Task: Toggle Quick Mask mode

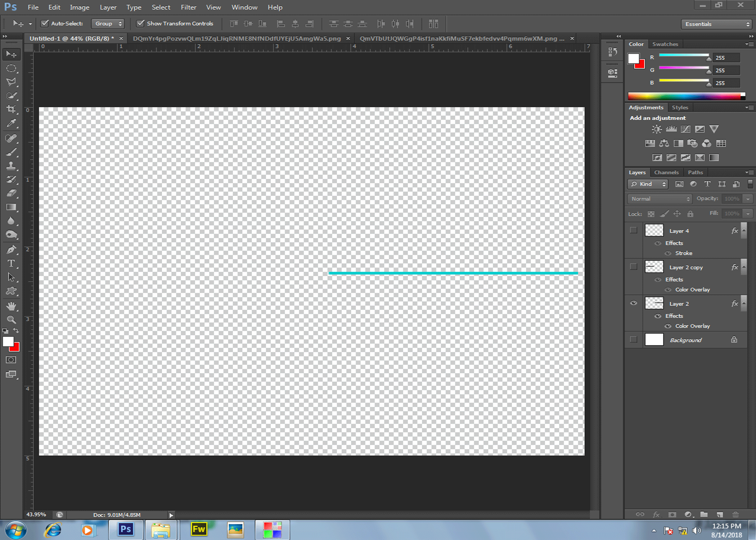Action: 11,360
